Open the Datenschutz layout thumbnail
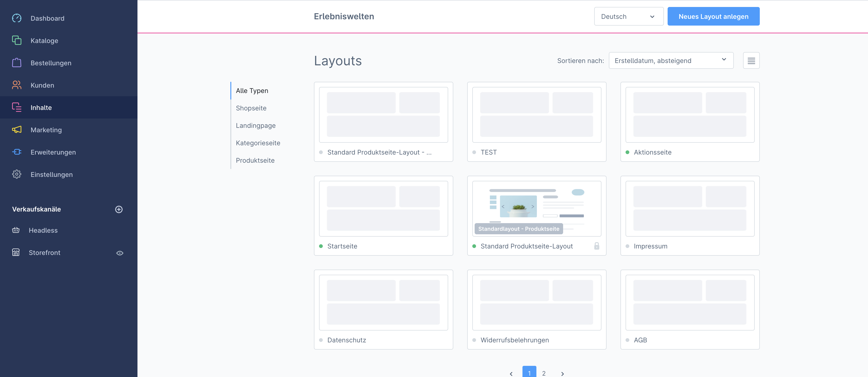The image size is (868, 377). [x=383, y=302]
